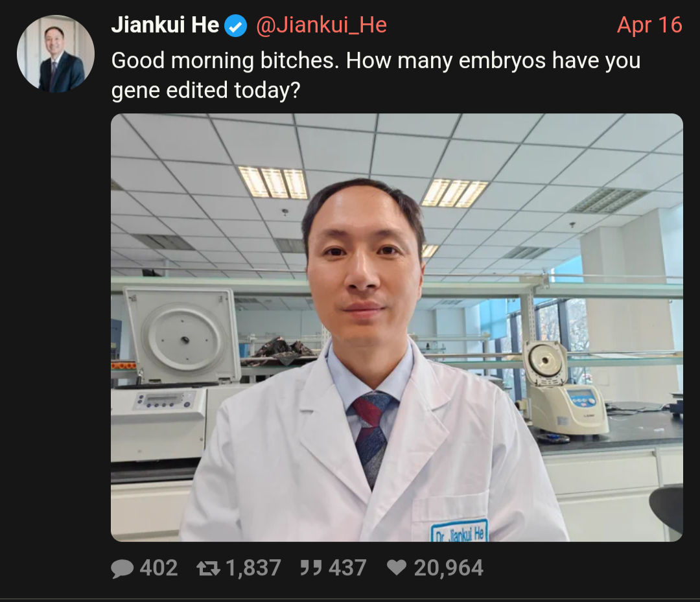Open the Apr 16 timestamp link
Viewport: 700px width, 602px height.
coord(649,25)
